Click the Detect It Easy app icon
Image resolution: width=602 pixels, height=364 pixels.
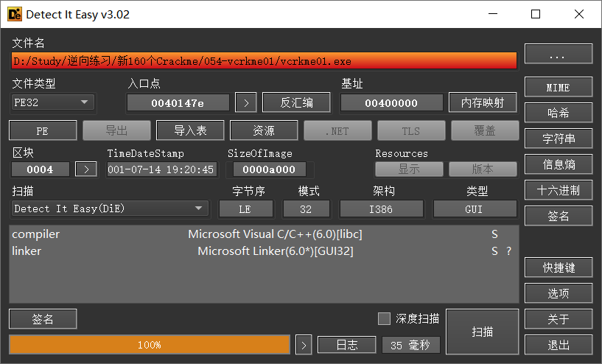pyautogui.click(x=15, y=14)
